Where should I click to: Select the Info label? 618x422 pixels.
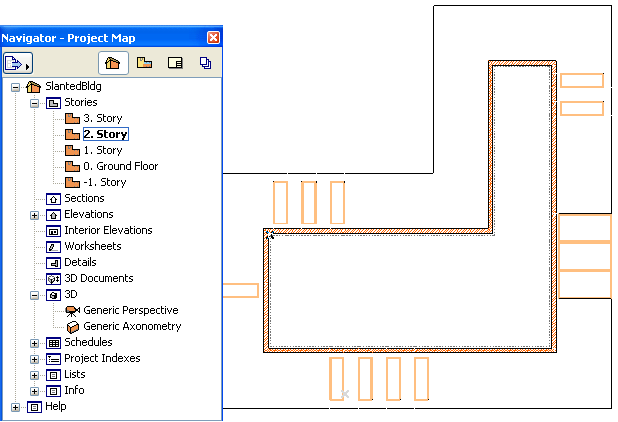point(74,390)
